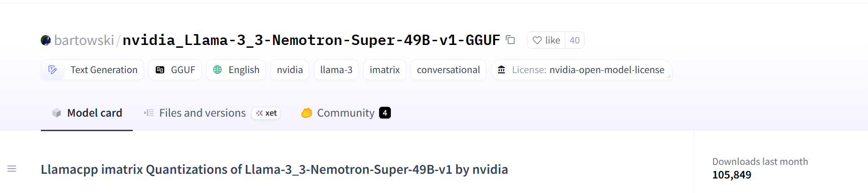Click the Text Generation task icon

tap(53, 70)
